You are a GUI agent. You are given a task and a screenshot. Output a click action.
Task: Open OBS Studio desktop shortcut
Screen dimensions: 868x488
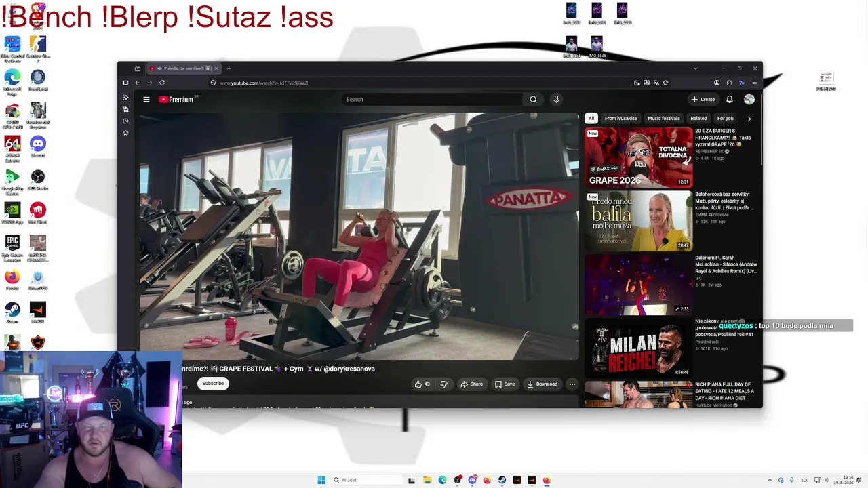(x=38, y=180)
